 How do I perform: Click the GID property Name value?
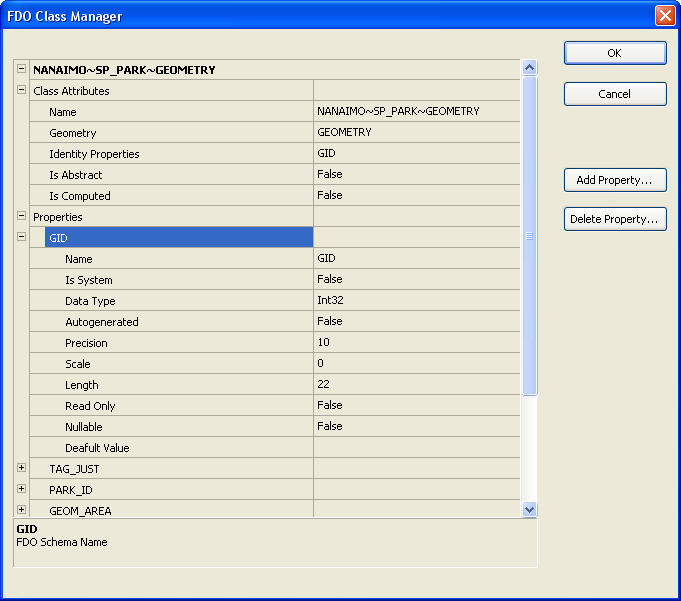(326, 258)
